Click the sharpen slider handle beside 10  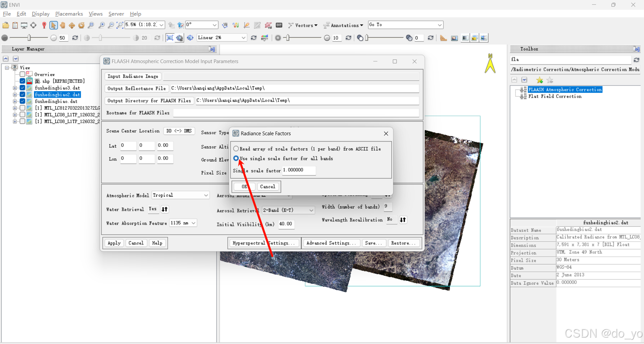click(x=288, y=38)
